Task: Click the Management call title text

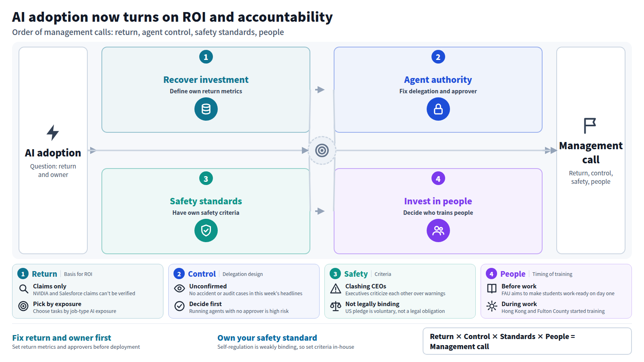Action: coord(590,152)
